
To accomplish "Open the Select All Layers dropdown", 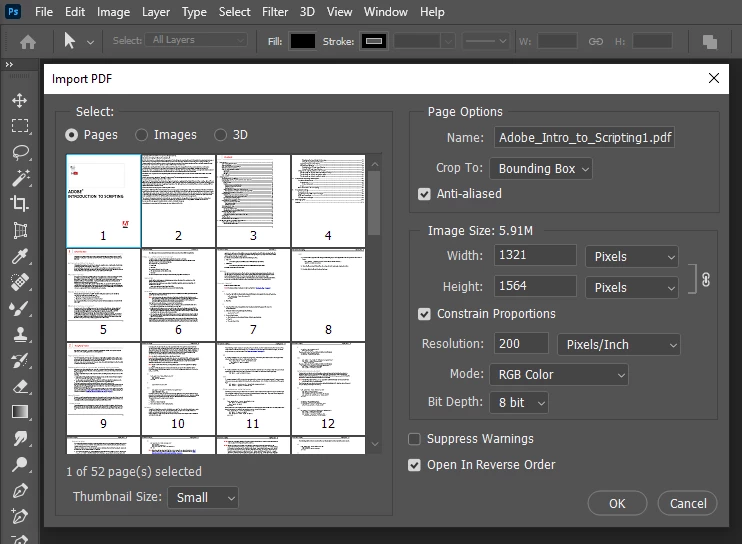I will tap(196, 40).
